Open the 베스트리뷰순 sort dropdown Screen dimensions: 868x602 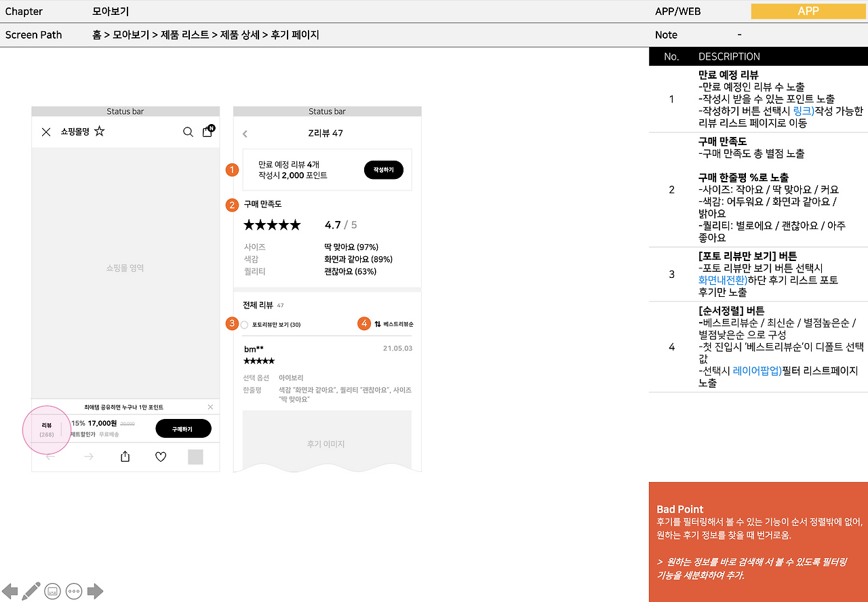coord(395,323)
